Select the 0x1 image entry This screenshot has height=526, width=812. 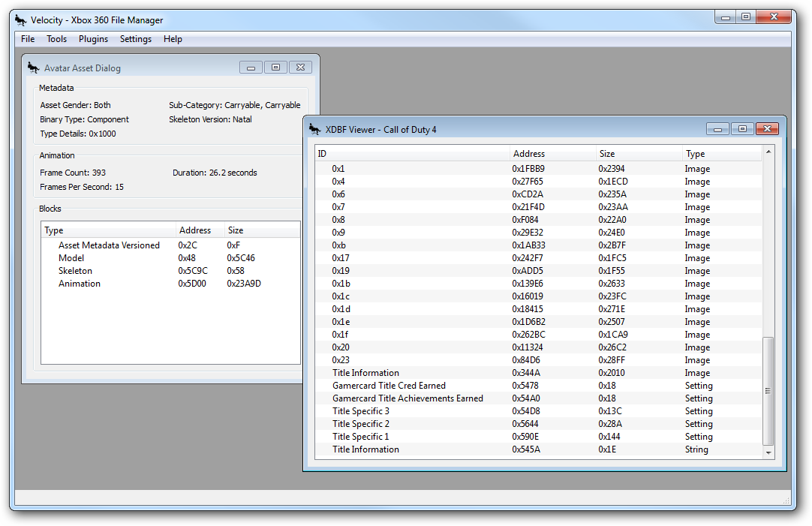pyautogui.click(x=539, y=169)
